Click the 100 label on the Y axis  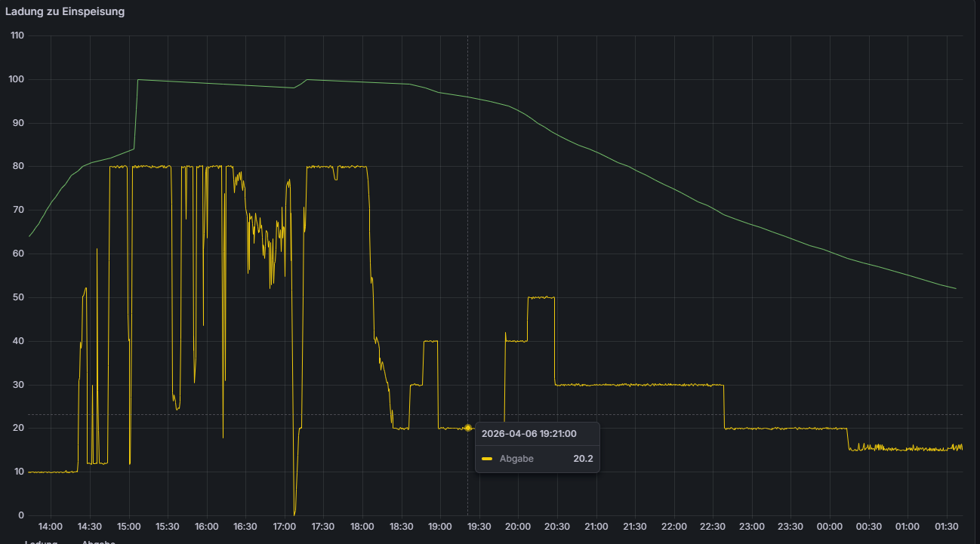coord(17,79)
